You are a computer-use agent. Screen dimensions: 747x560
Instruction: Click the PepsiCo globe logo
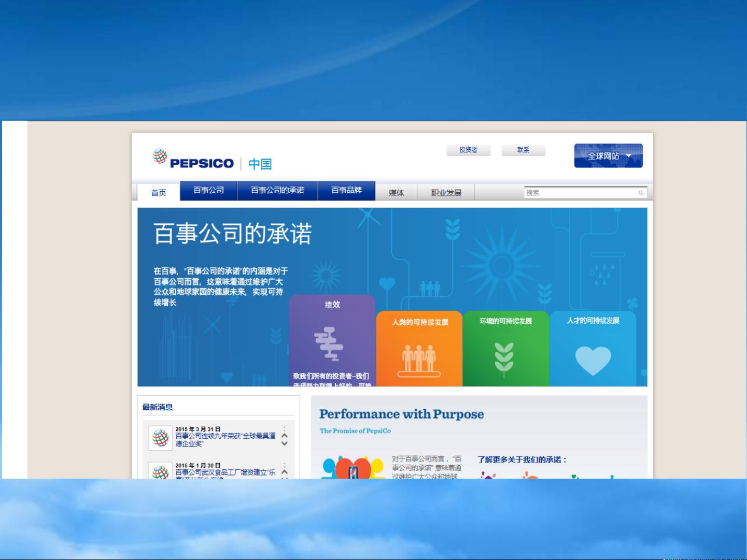(x=160, y=156)
